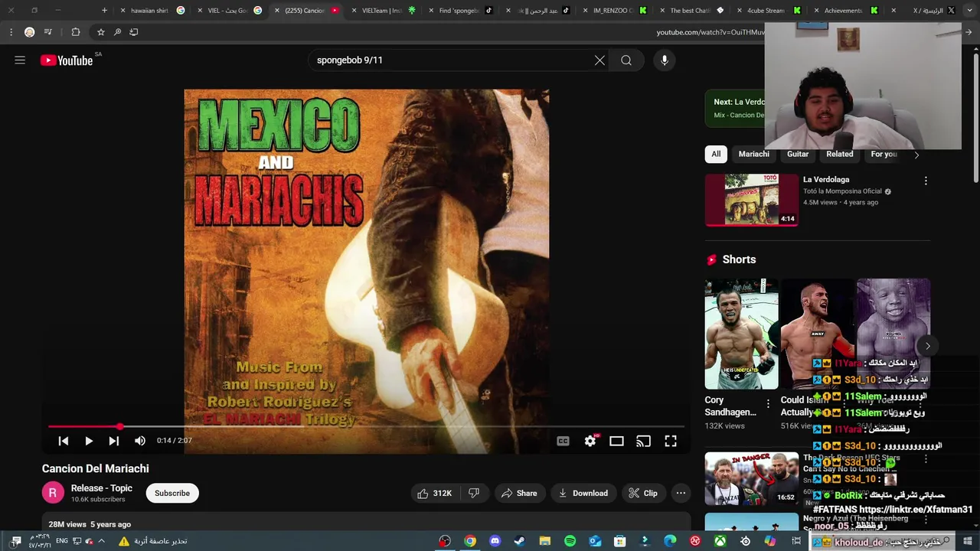Screen dimensions: 980x551
Task: Select the All filter chip
Action: pos(716,154)
